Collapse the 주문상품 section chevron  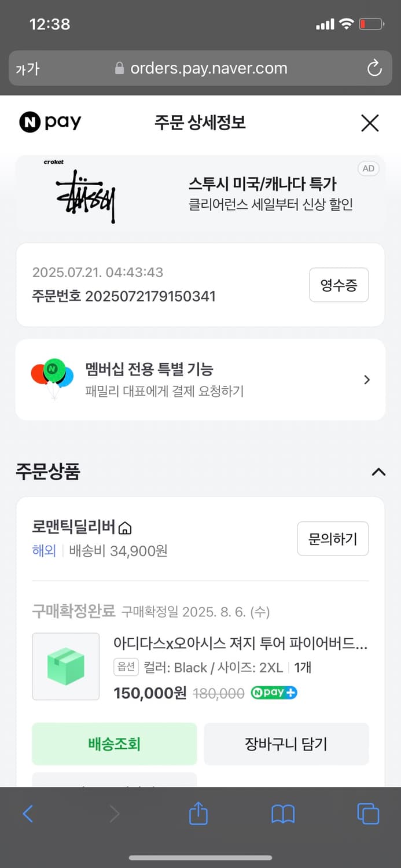[378, 472]
